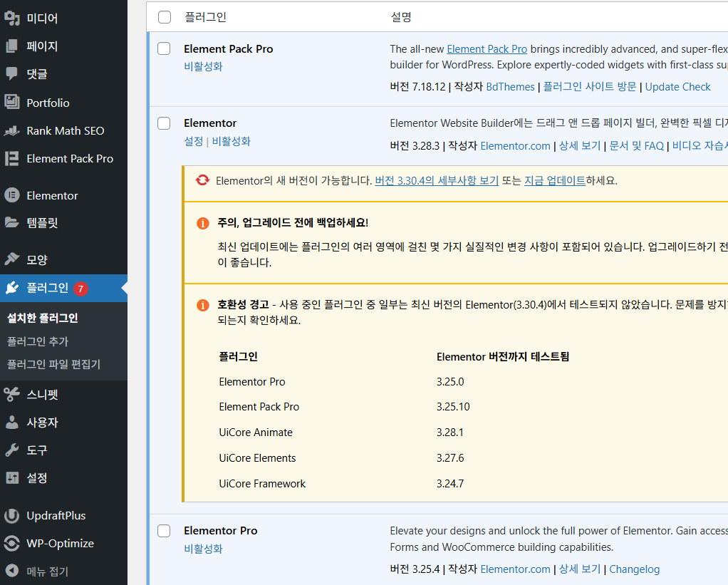
Task: Click the Element Pack Pro sidebar icon
Action: click(x=12, y=159)
